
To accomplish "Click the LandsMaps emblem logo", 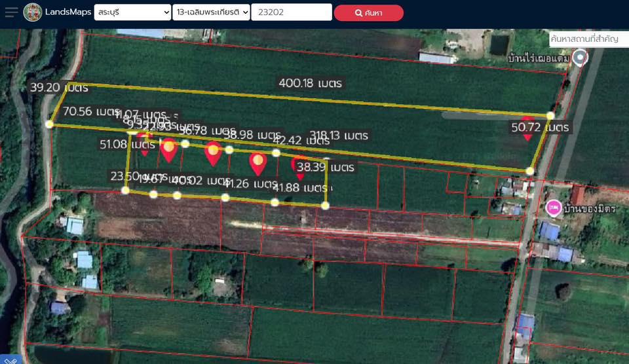I will click(x=33, y=12).
